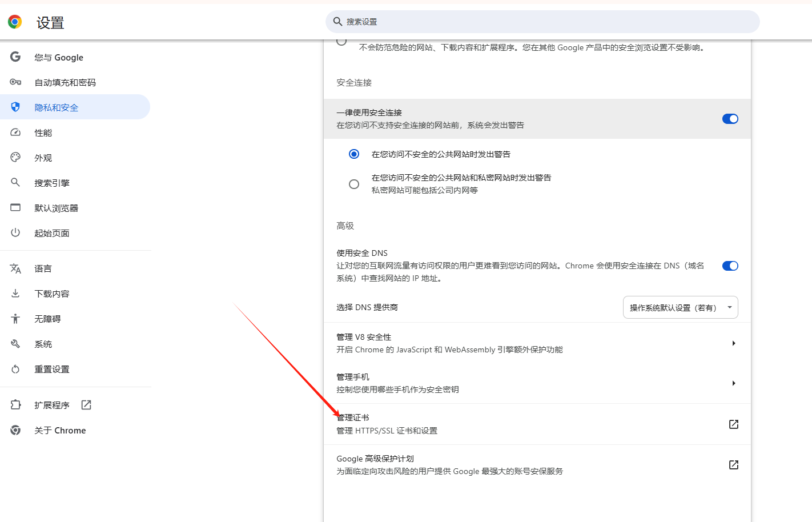Click the speedometer icon for performance
812x522 pixels.
15,132
